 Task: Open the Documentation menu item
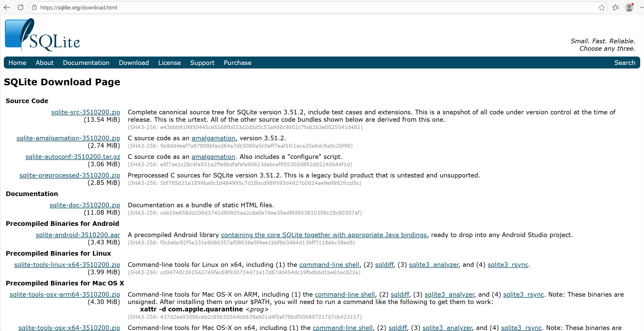pos(86,63)
